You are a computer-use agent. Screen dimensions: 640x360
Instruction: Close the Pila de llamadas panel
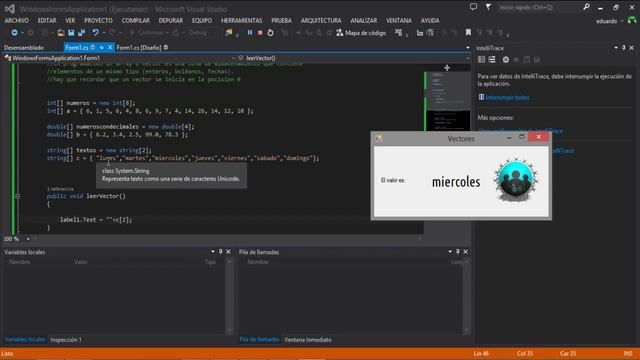465,252
